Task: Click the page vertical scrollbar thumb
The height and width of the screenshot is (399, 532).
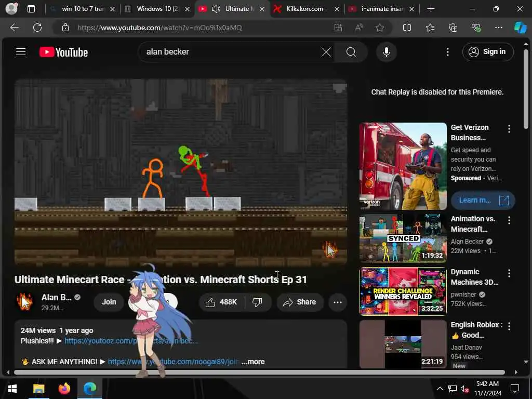Action: [526, 89]
